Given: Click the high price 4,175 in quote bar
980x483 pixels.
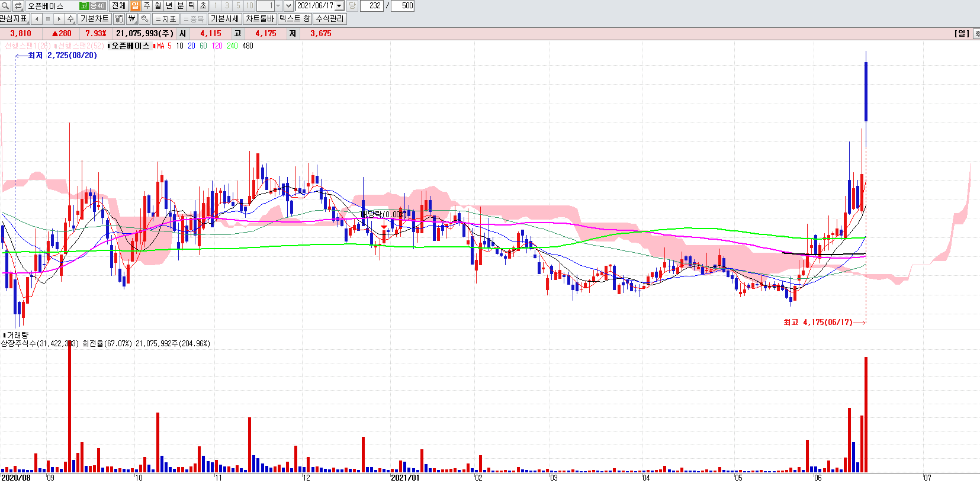Looking at the screenshot, I should click(x=266, y=34).
